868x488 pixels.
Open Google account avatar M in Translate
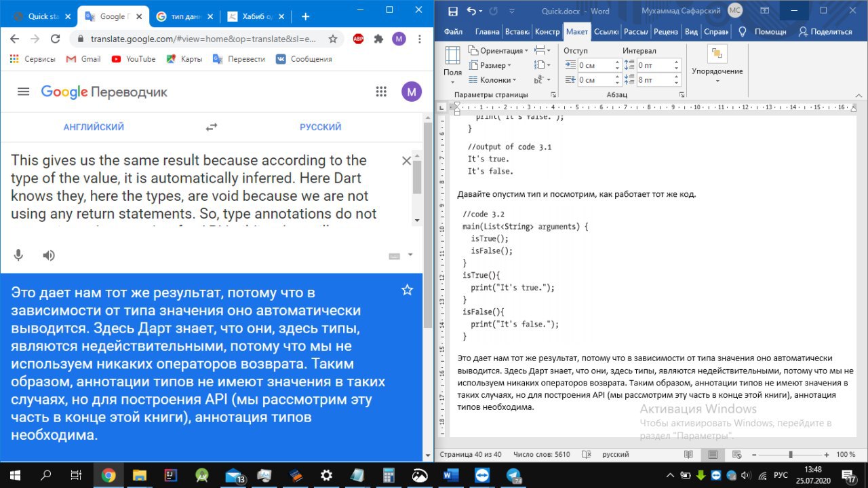(x=411, y=92)
